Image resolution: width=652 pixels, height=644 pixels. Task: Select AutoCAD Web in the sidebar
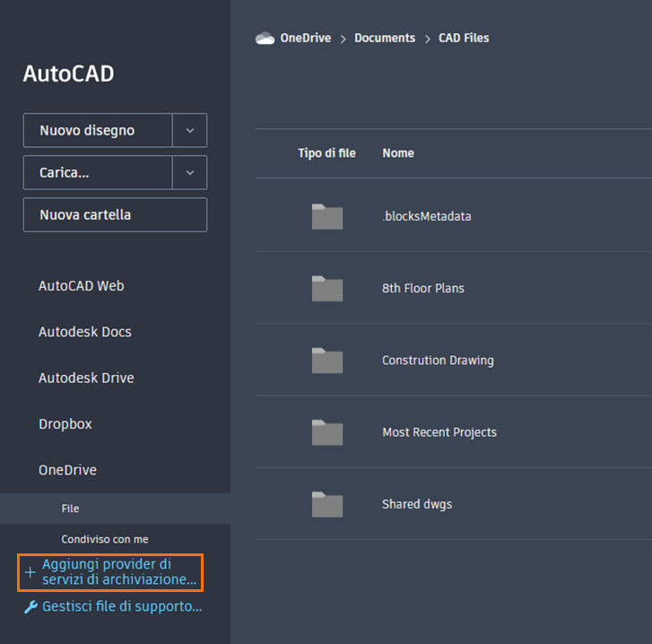[x=82, y=286]
